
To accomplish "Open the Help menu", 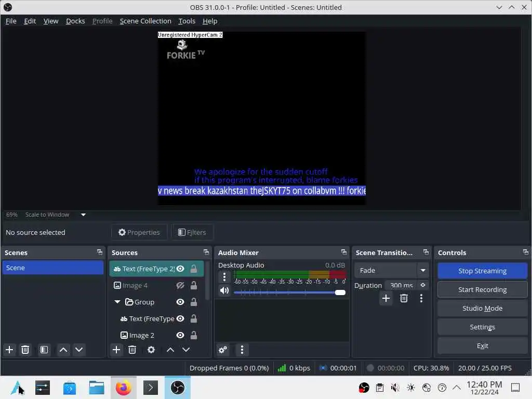I will pos(210,21).
